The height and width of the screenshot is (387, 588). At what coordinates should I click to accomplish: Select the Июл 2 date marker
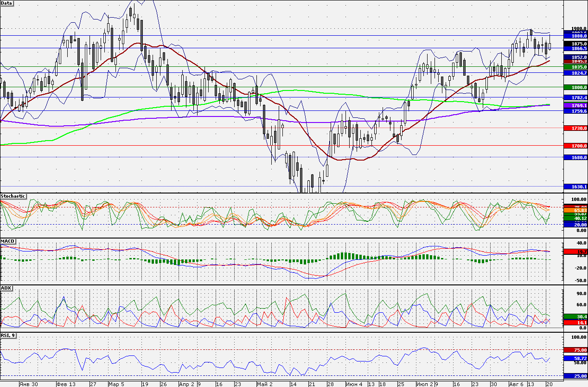[x=425, y=384]
